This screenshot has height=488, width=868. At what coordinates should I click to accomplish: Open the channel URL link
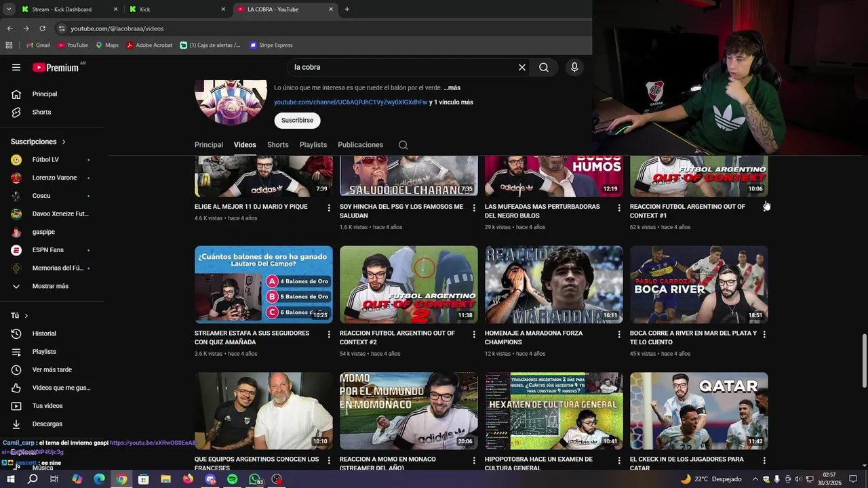[351, 102]
